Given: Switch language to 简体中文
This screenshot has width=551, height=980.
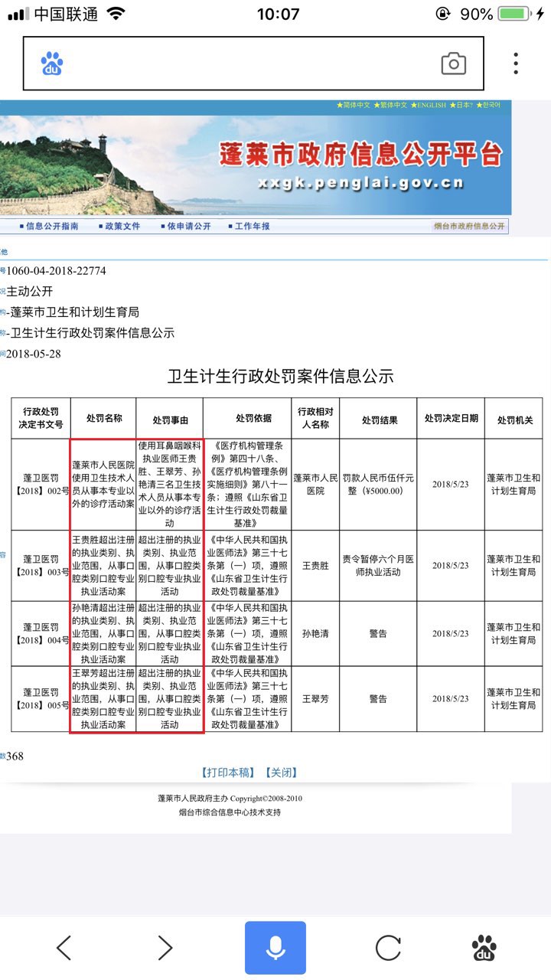Looking at the screenshot, I should point(354,105).
